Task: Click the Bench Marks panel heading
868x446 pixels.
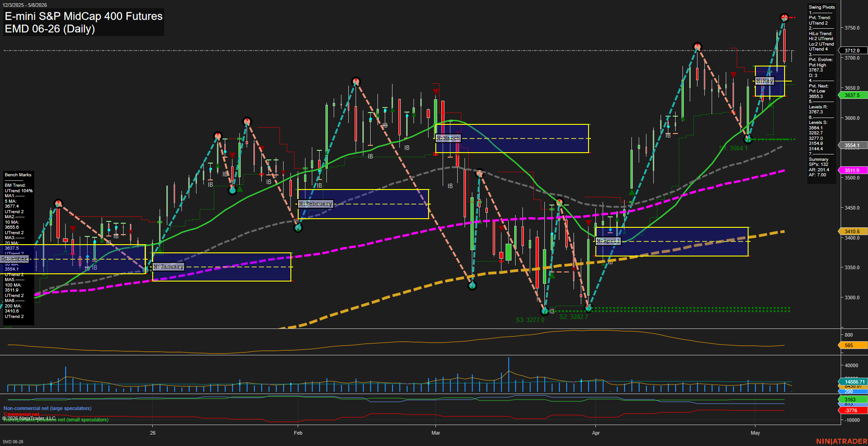Action: click(18, 175)
